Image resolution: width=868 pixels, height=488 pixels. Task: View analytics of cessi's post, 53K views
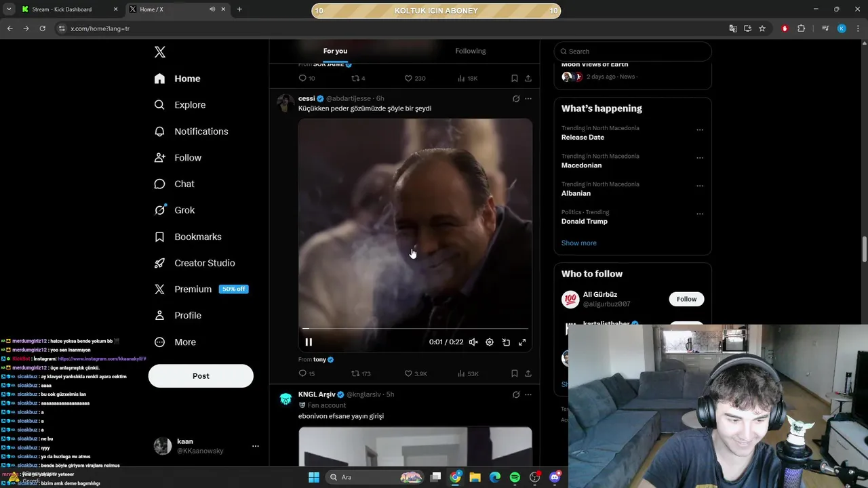point(468,373)
